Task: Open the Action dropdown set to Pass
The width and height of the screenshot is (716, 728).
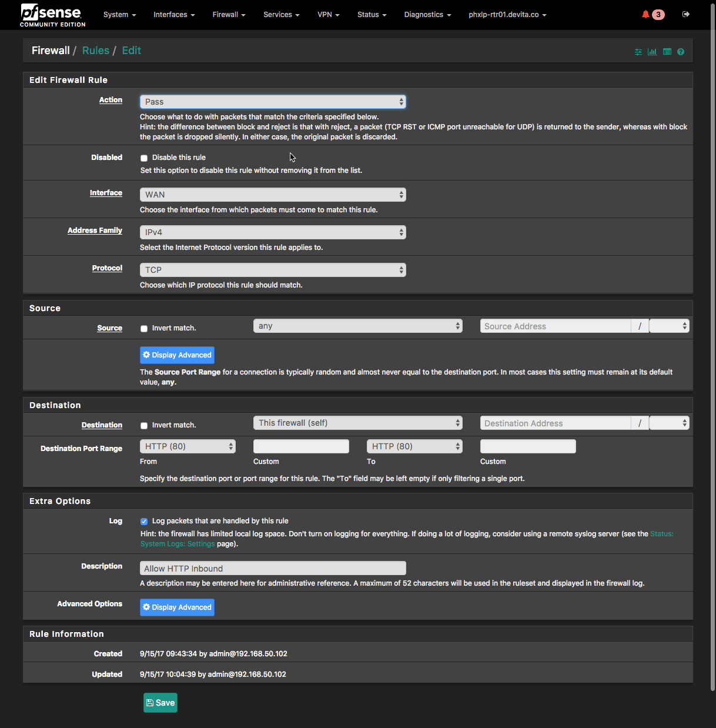Action: [x=273, y=102]
